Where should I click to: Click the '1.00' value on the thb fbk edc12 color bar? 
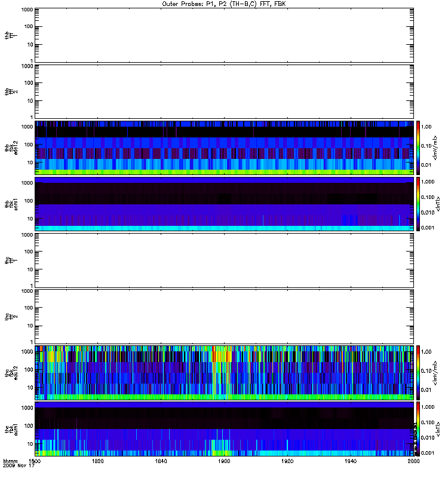pyautogui.click(x=426, y=127)
